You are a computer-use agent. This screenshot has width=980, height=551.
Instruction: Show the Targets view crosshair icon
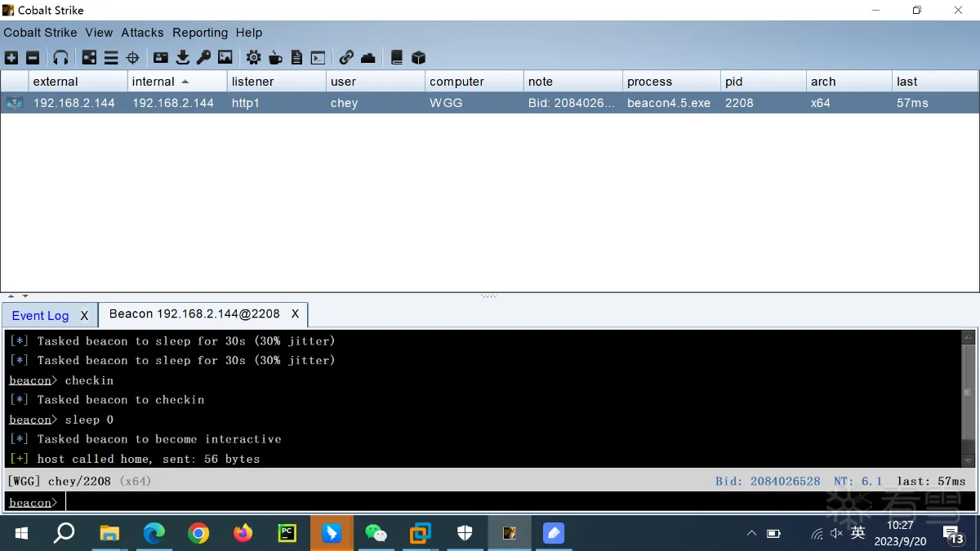tap(132, 58)
